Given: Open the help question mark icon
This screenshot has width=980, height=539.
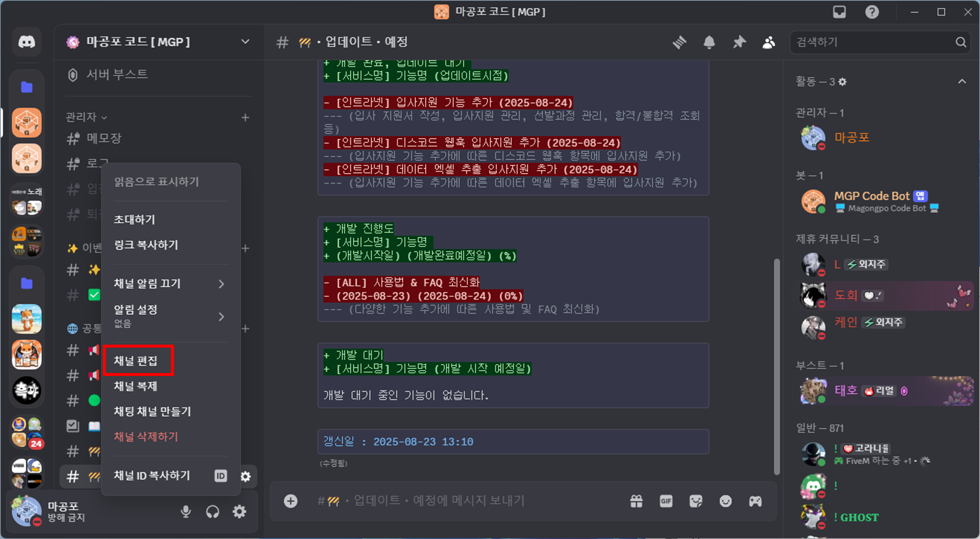Looking at the screenshot, I should coord(872,12).
